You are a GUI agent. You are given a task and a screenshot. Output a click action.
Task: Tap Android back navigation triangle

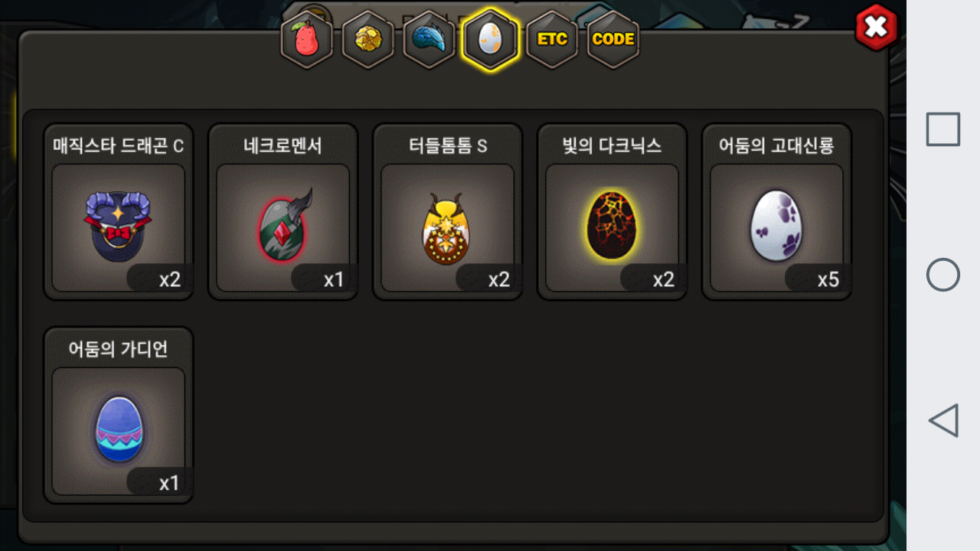(x=943, y=420)
